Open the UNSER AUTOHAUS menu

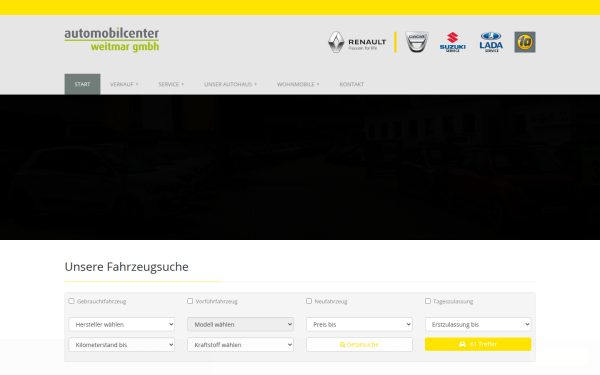coord(230,84)
